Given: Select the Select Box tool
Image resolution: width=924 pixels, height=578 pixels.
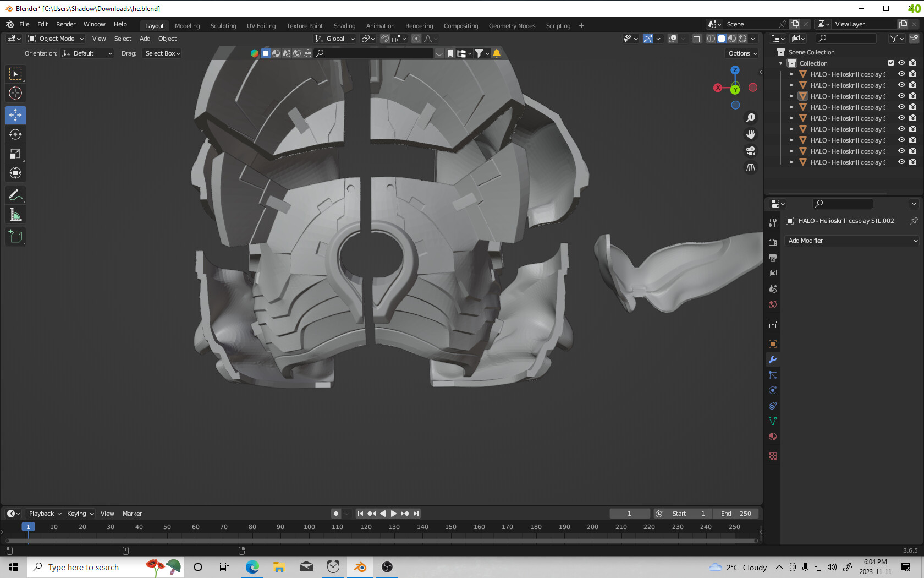Looking at the screenshot, I should (15, 74).
